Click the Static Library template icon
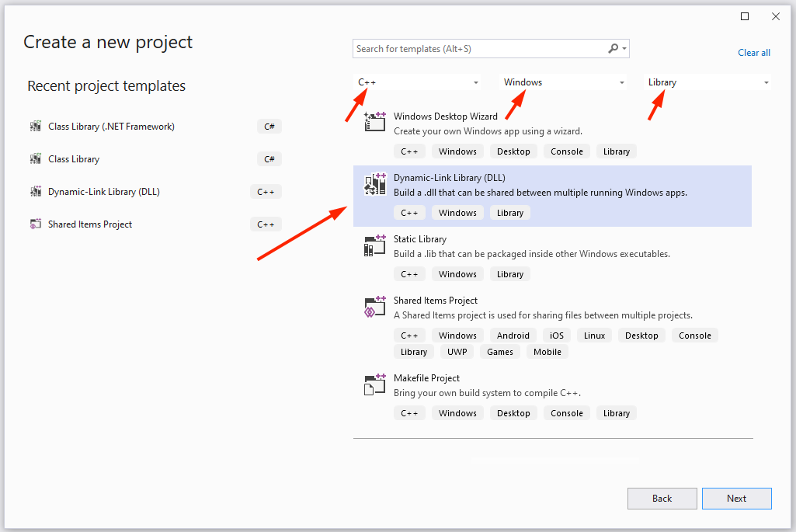Screen dimensions: 796x532 click(375, 245)
